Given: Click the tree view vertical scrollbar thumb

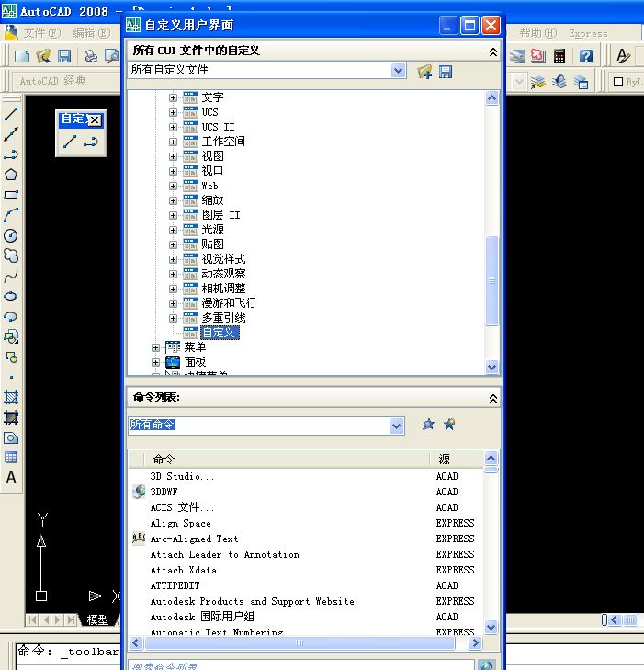Looking at the screenshot, I should click(492, 280).
